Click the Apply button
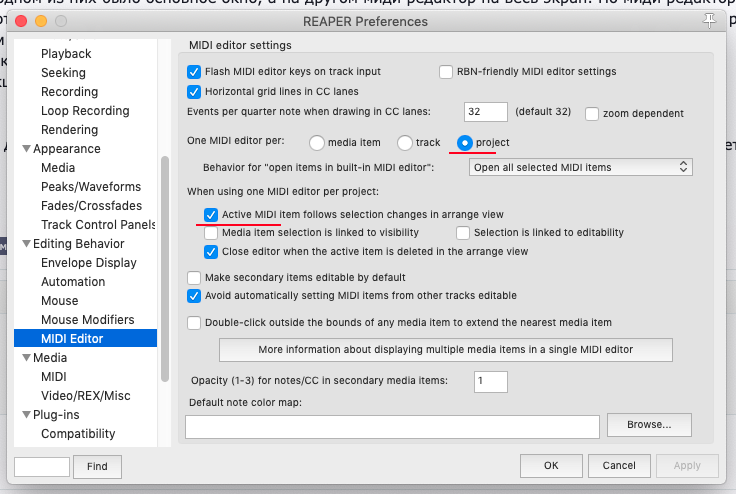The height and width of the screenshot is (494, 736). pyautogui.click(x=687, y=466)
